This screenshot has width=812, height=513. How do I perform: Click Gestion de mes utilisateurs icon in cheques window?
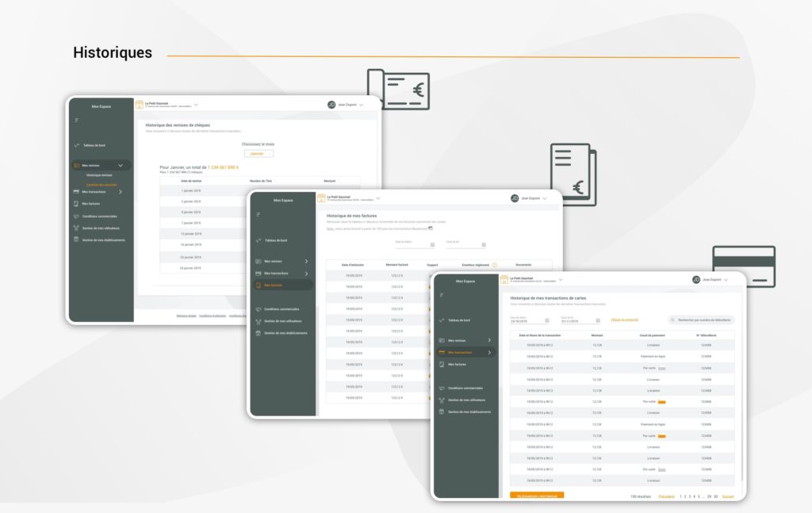pyautogui.click(x=77, y=228)
